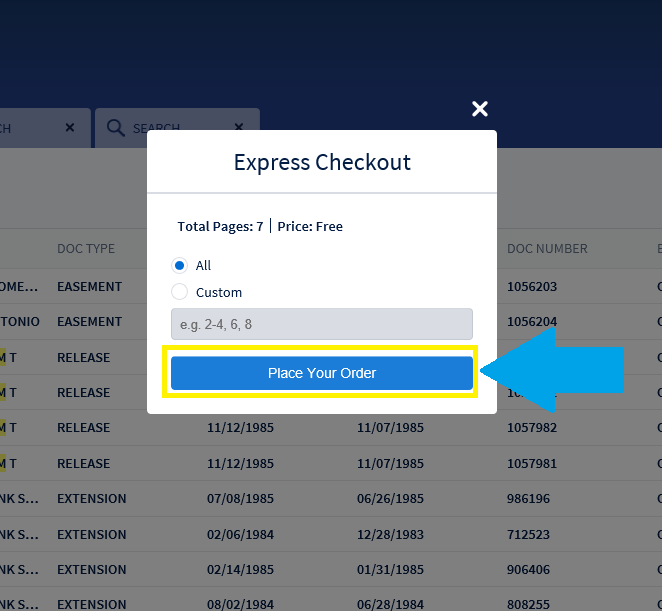Click the DOC TYPE column header
This screenshot has width=662, height=611.
(x=86, y=248)
